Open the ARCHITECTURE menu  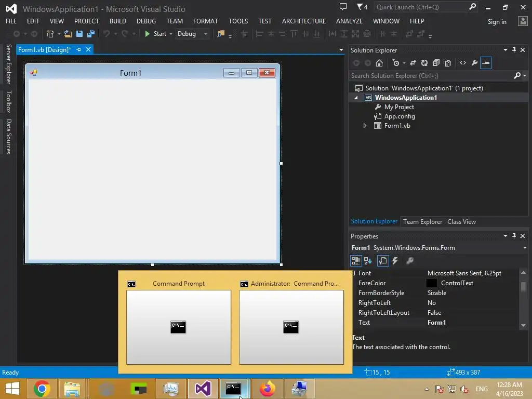303,21
